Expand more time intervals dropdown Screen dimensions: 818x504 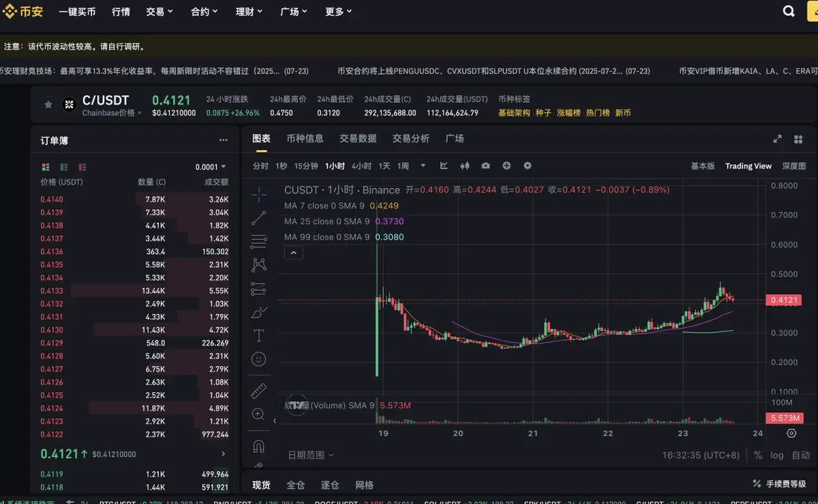(423, 166)
